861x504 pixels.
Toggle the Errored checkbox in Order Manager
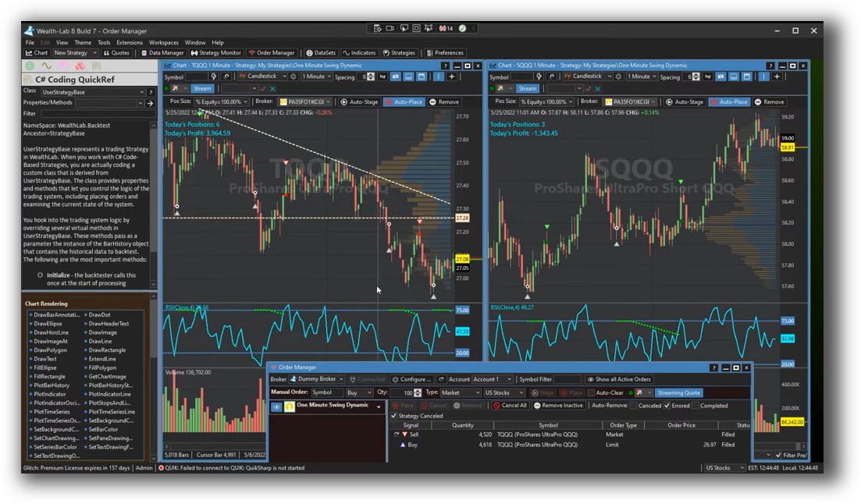pos(667,406)
